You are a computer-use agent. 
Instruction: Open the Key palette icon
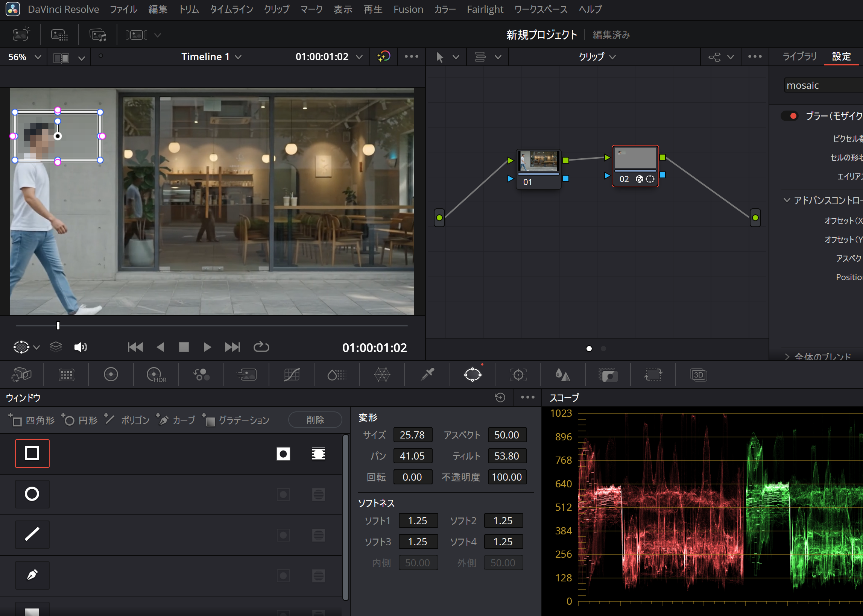tap(608, 375)
